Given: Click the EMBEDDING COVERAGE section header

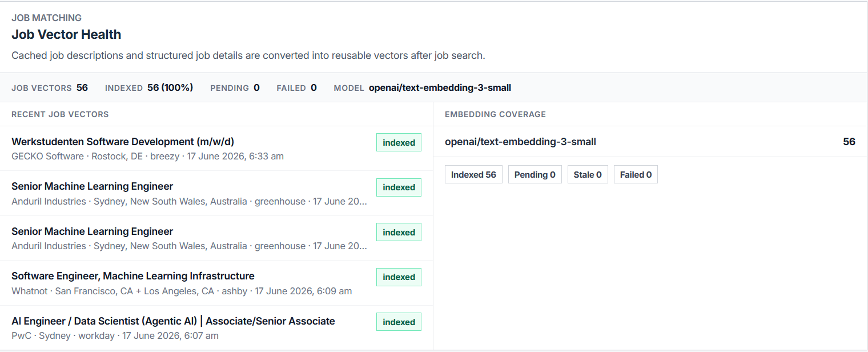Looking at the screenshot, I should [495, 114].
